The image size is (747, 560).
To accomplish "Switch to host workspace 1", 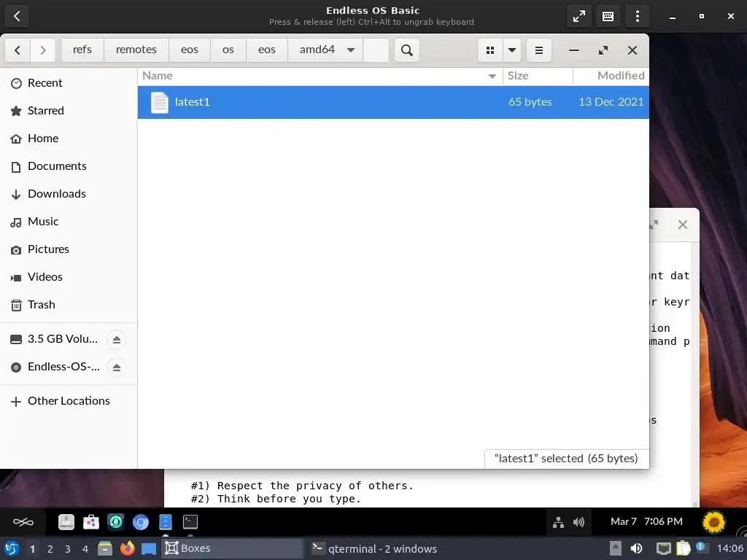I will [x=32, y=549].
